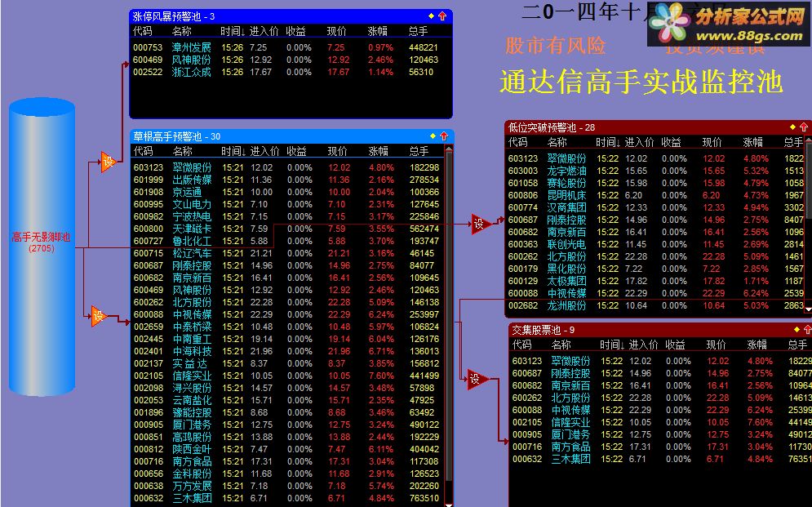
Task: Sort 涨停风暴预警池 by 时间 column header
Action: [233, 31]
